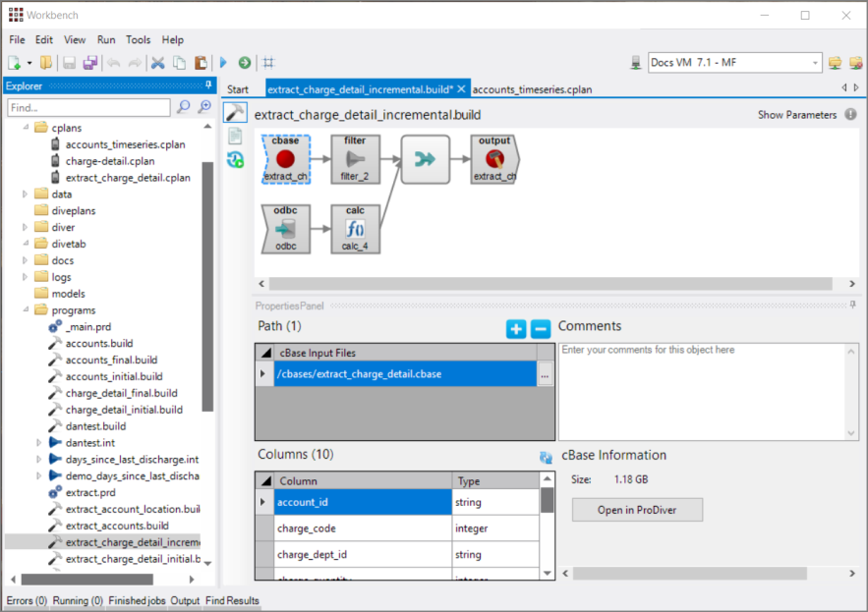This screenshot has height=612, width=868.
Task: Click the output node extract_ch
Action: [x=494, y=159]
